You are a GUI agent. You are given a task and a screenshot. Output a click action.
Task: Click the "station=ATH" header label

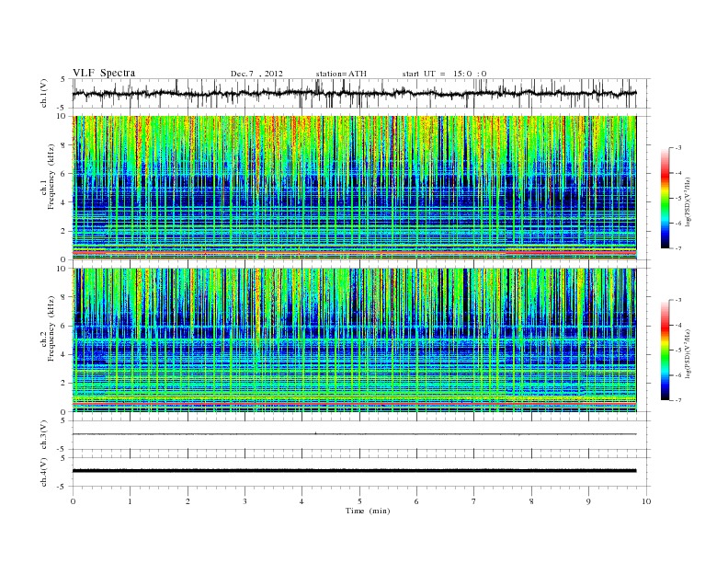(x=341, y=74)
